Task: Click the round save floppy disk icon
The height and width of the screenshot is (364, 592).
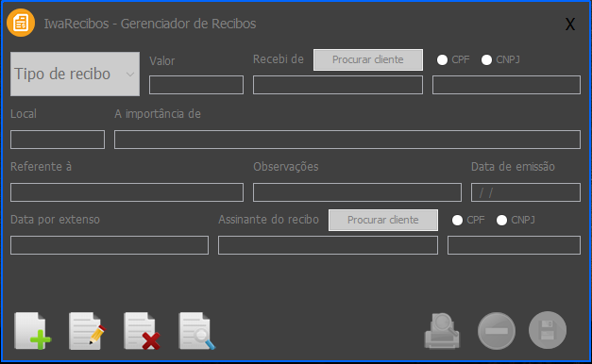Action: (548, 330)
